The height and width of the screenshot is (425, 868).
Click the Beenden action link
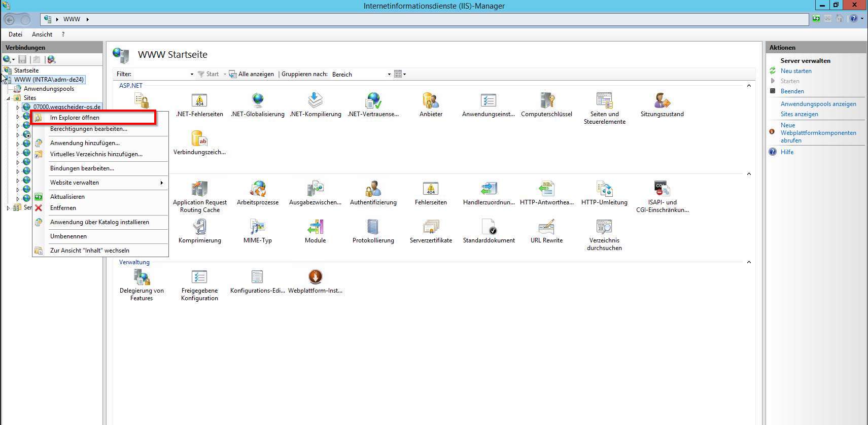click(792, 91)
